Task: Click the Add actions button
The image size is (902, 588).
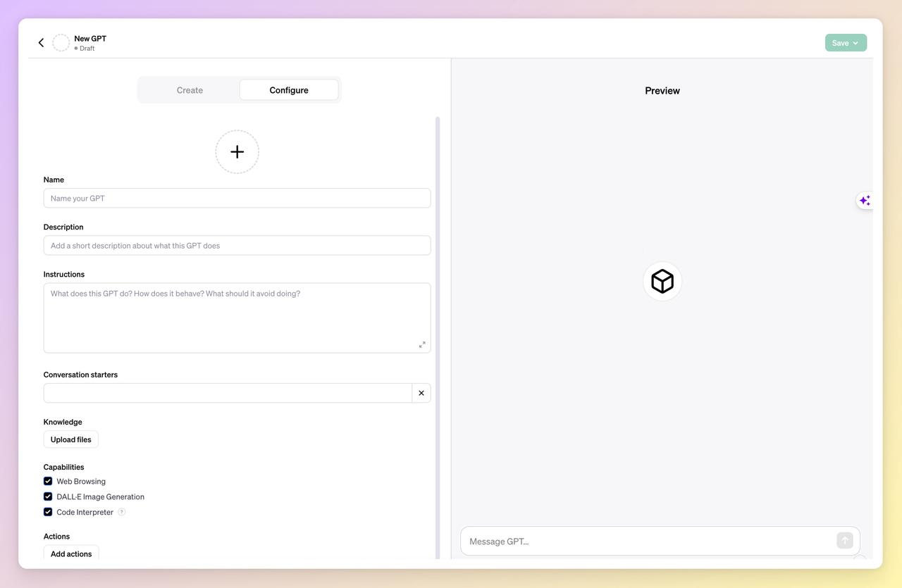Action: (71, 553)
